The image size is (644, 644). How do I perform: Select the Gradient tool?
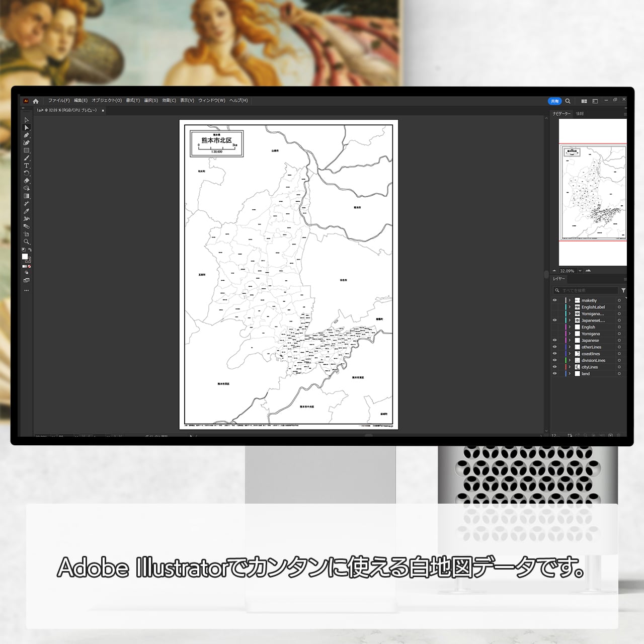point(27,196)
